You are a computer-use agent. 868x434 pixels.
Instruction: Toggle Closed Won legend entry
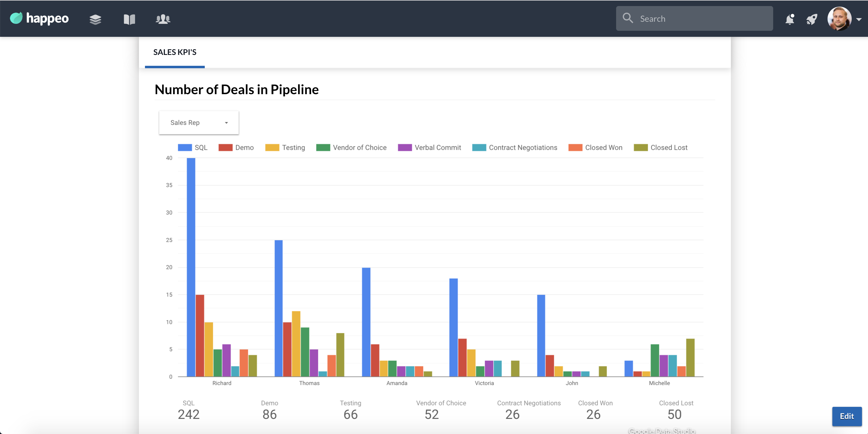point(603,148)
